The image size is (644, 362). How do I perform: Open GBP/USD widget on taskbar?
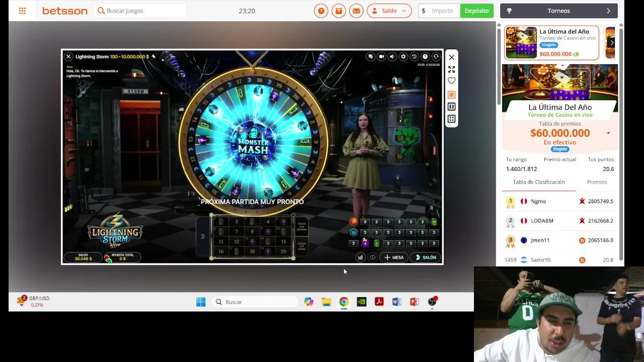(x=33, y=301)
